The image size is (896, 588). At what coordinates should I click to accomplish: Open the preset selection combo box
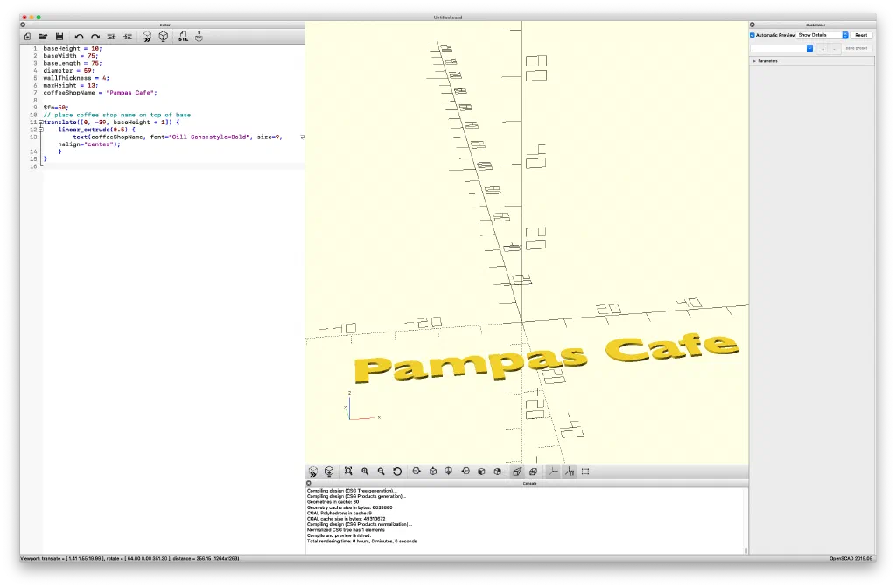pyautogui.click(x=781, y=49)
